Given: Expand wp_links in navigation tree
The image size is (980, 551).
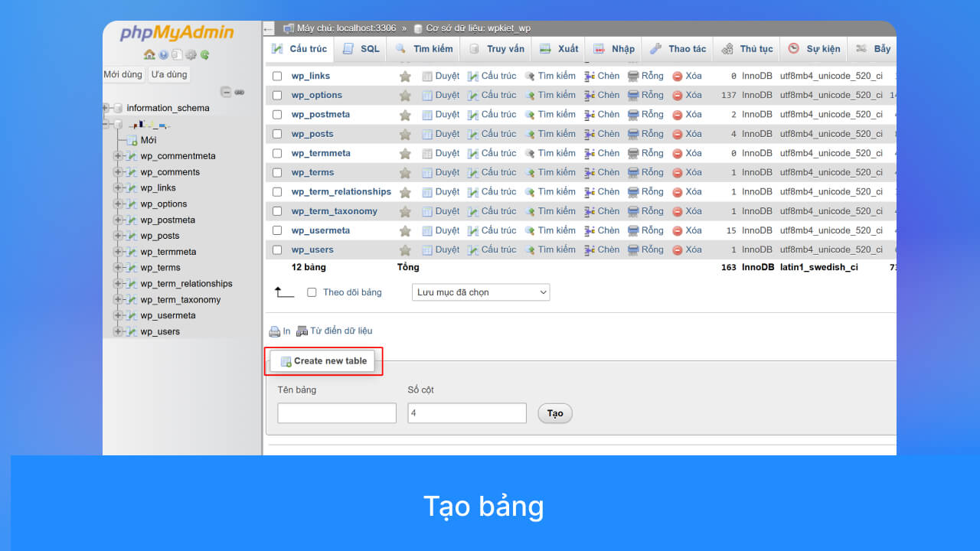Looking at the screenshot, I should click(118, 188).
